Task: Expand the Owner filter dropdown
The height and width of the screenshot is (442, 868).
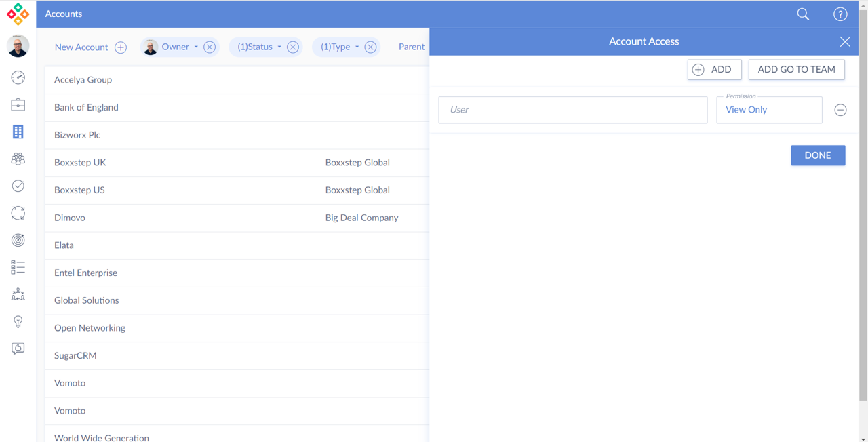Action: (x=180, y=47)
